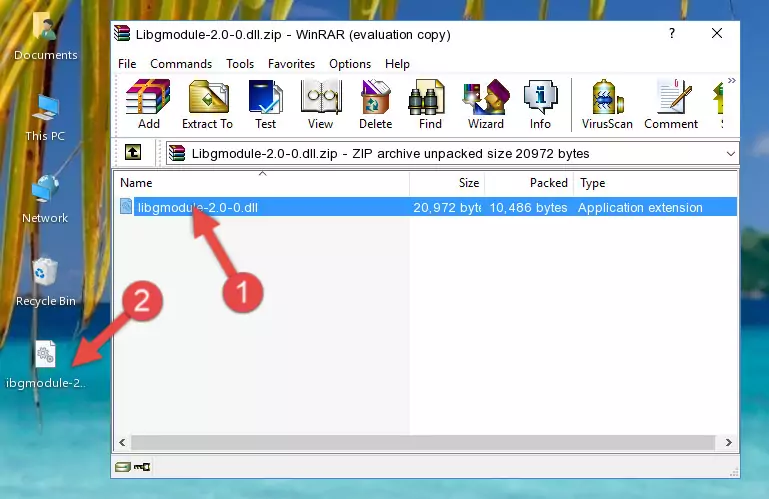Click the title bar help question mark

[672, 33]
